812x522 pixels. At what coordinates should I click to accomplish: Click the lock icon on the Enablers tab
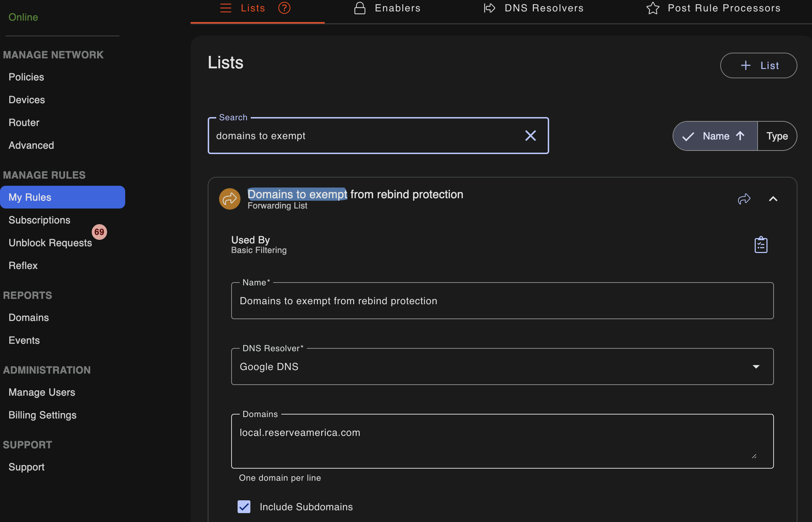pyautogui.click(x=360, y=8)
